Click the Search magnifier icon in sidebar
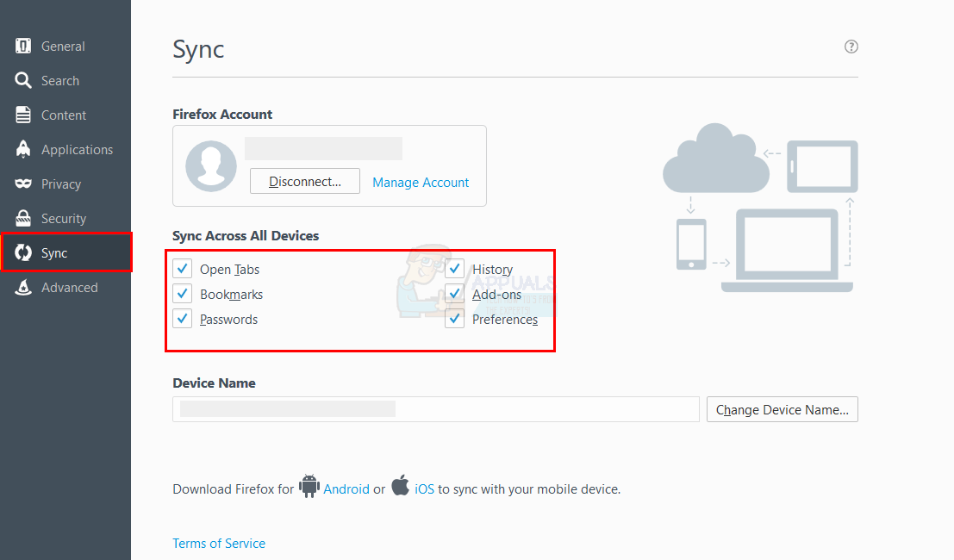This screenshot has width=954, height=560. coord(23,81)
